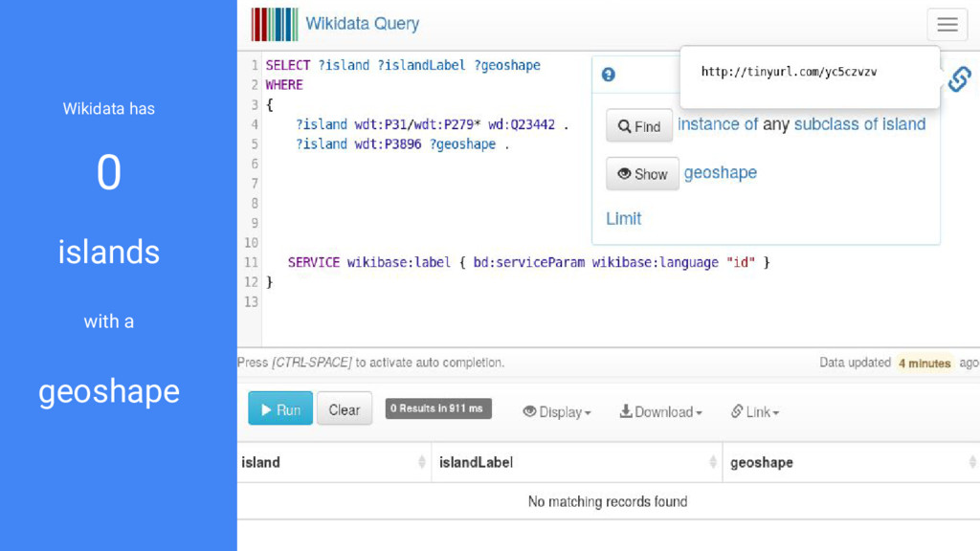Click the '0 Results in 911 ms' badge

pos(438,408)
